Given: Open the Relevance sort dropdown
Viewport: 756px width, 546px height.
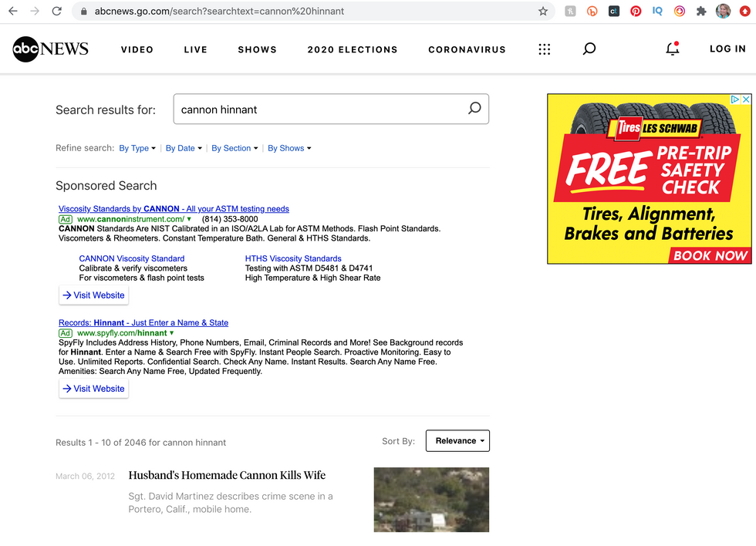Looking at the screenshot, I should click(457, 441).
